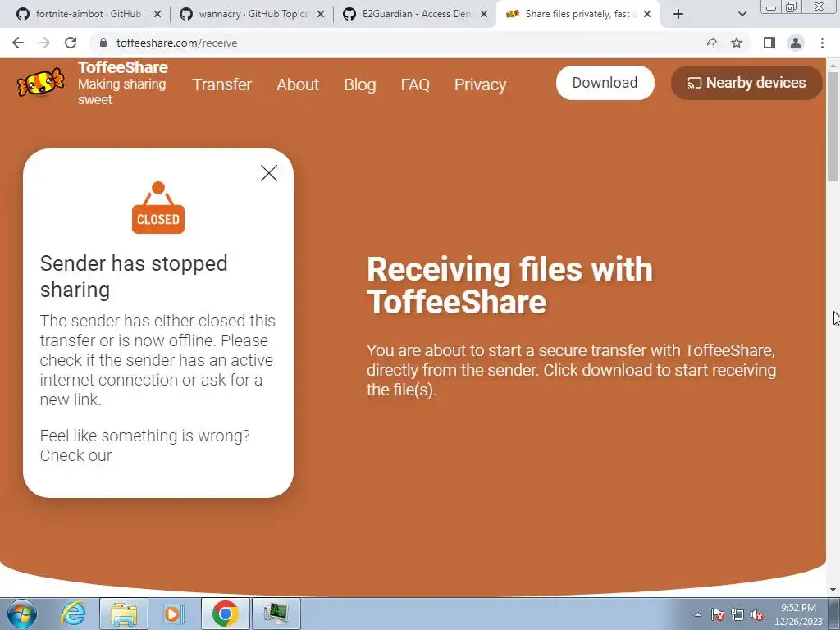Click the white Download button

point(605,83)
